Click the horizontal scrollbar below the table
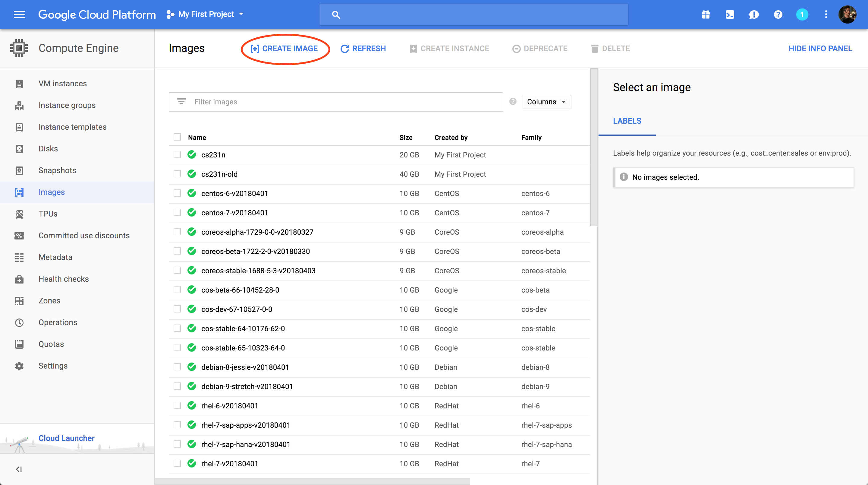 (x=312, y=481)
